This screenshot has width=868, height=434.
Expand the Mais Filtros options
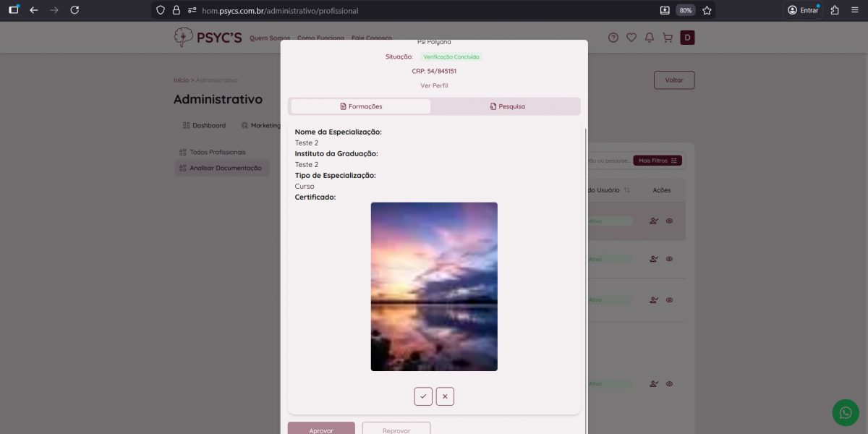tap(657, 161)
